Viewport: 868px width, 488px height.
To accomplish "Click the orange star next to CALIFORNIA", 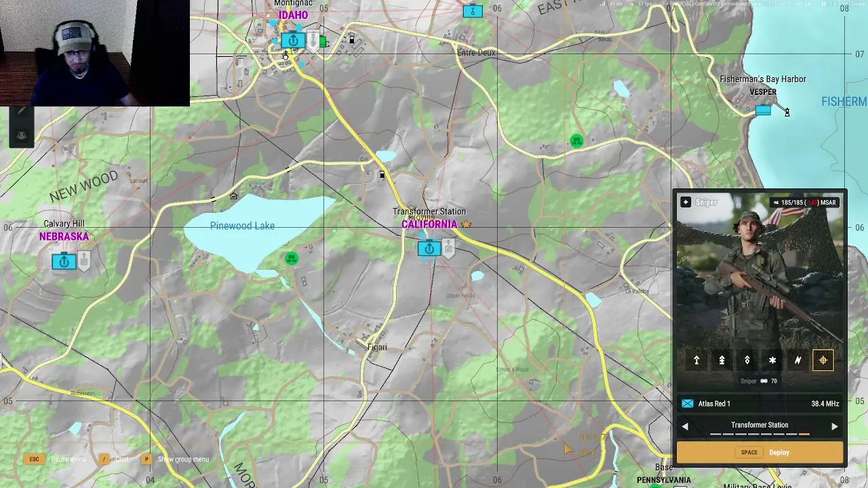I will (466, 224).
